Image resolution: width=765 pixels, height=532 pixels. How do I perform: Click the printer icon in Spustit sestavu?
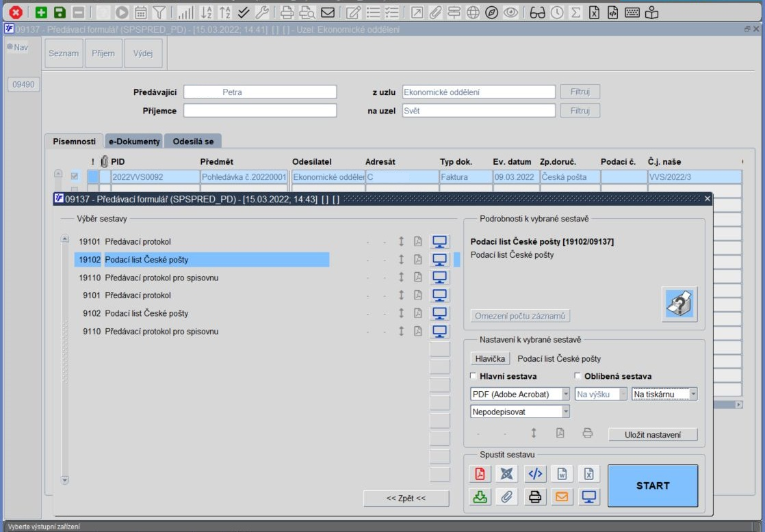tap(534, 497)
